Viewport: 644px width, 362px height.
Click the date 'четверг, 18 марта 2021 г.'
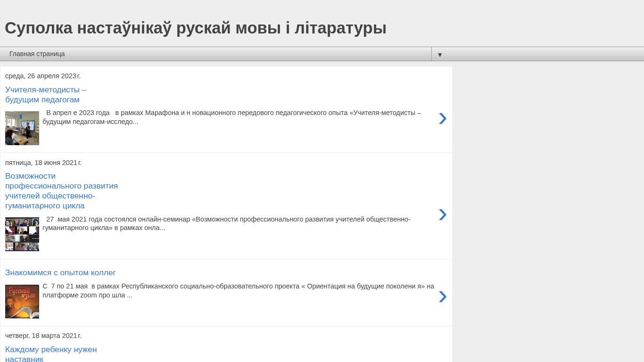click(43, 336)
